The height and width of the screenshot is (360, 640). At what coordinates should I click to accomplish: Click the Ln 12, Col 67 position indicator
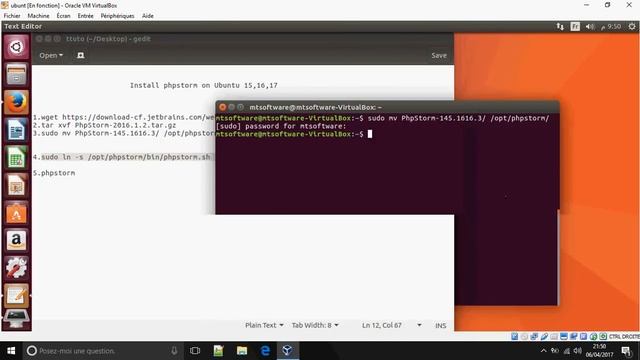(382, 325)
